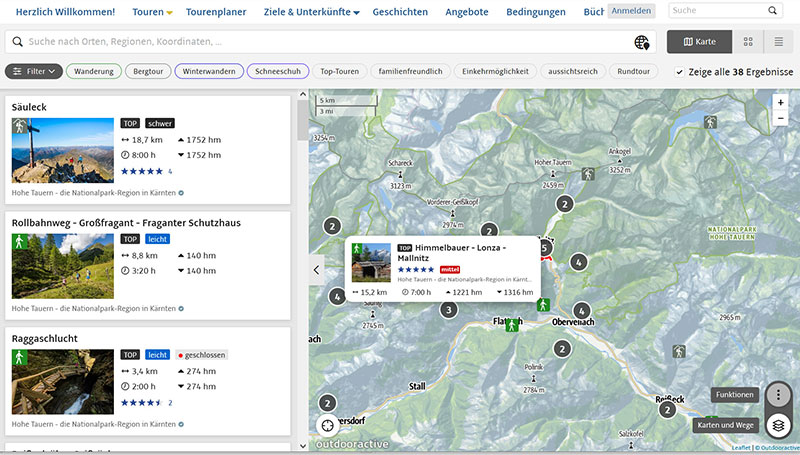The height and width of the screenshot is (455, 800).
Task: Center map on my location
Action: [327, 425]
